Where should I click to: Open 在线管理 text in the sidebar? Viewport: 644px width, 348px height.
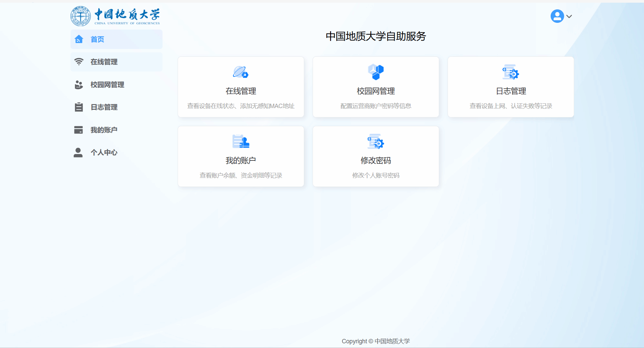pos(104,62)
